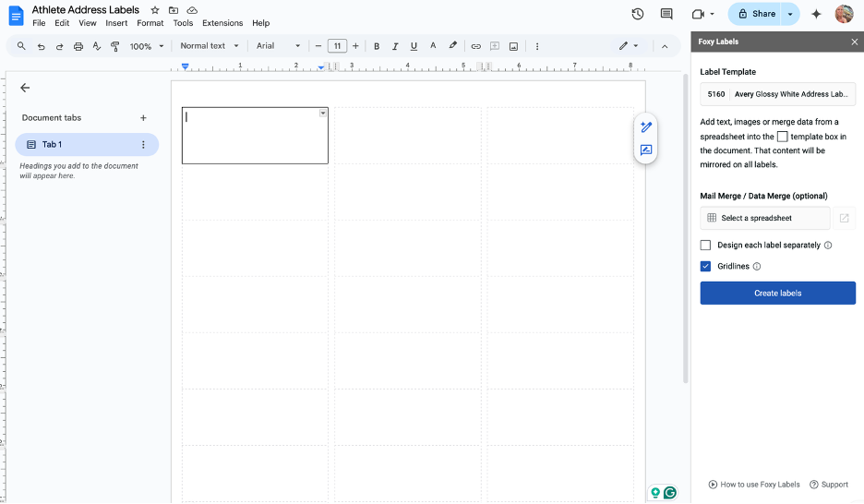
Task: Select the Paint format roller icon
Action: coord(115,46)
